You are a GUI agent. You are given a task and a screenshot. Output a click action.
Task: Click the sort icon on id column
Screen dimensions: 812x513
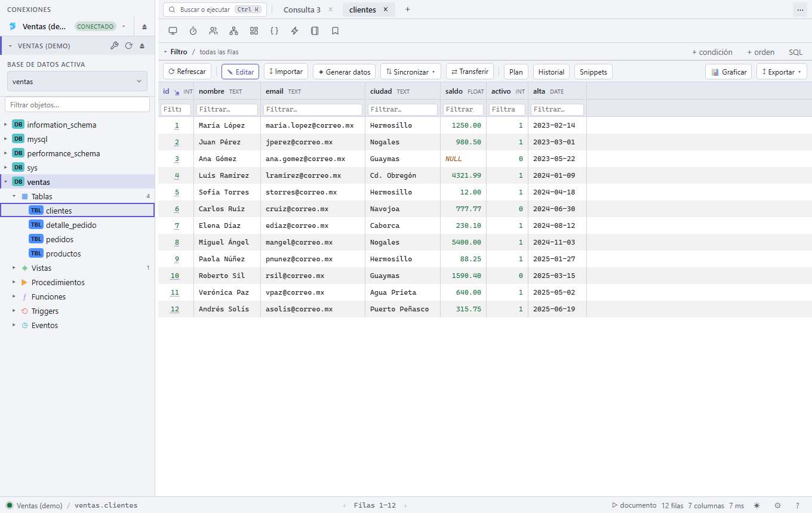pyautogui.click(x=177, y=92)
